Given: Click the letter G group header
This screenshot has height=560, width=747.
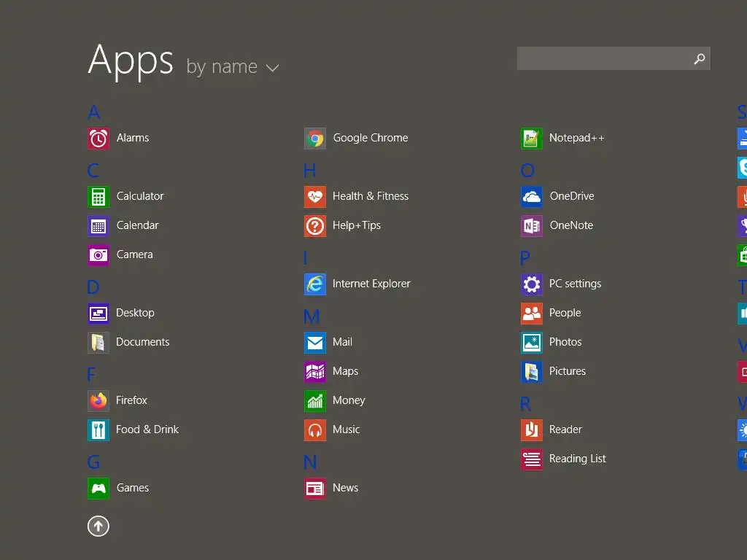Looking at the screenshot, I should [x=94, y=462].
